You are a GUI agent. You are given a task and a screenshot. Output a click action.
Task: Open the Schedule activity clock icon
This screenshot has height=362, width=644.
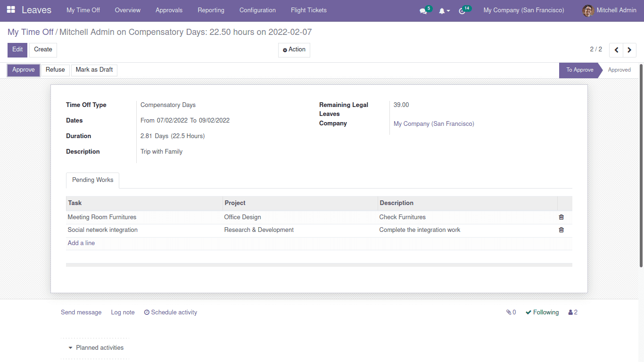[x=147, y=312]
